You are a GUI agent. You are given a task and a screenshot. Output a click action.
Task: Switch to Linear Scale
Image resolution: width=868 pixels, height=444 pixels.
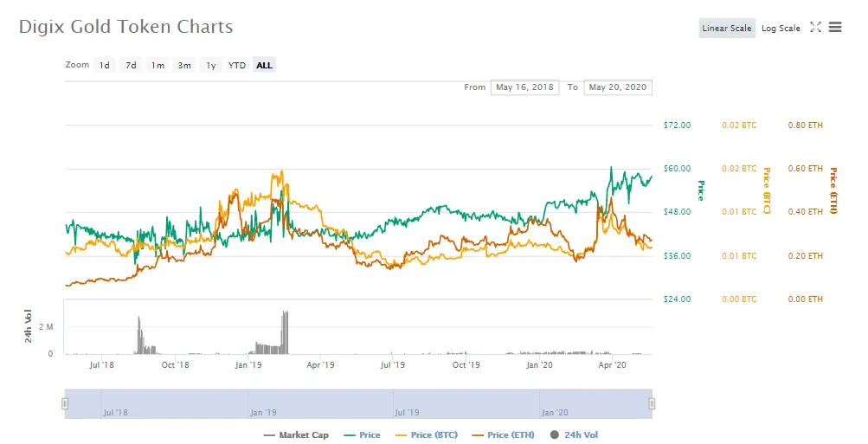click(727, 29)
